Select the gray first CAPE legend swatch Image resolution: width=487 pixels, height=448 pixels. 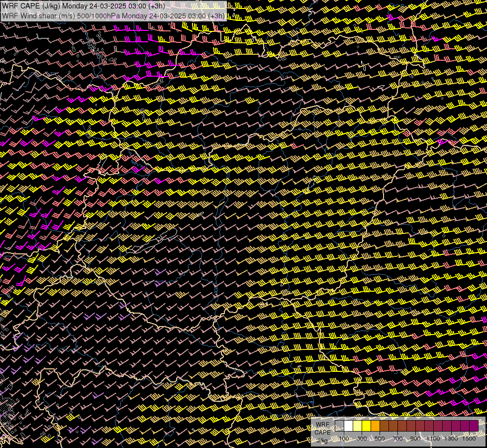[x=339, y=426]
